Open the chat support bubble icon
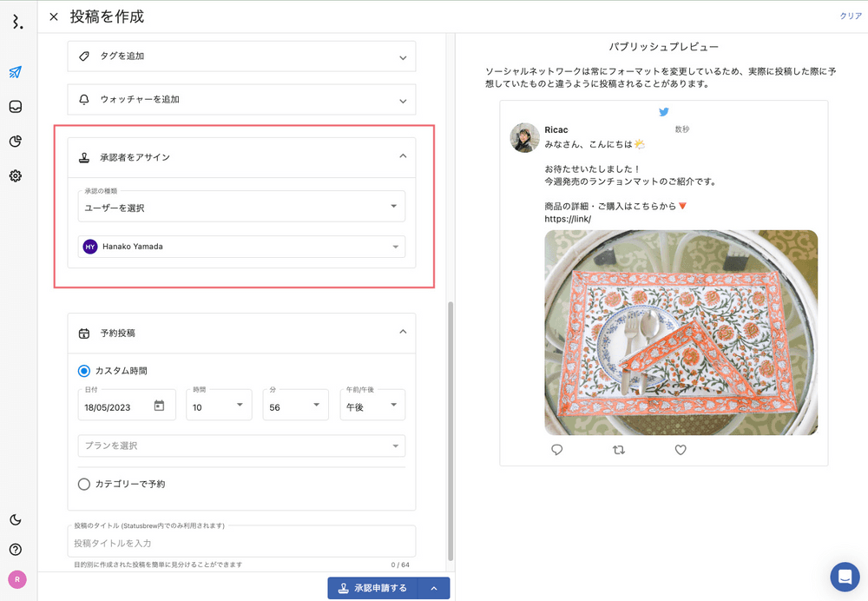Viewport: 868px width, 601px height. (845, 577)
